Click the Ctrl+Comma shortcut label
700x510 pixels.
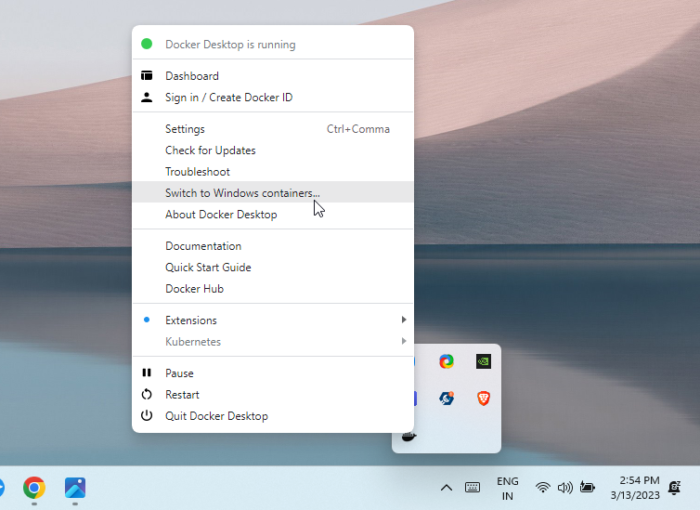coord(358,129)
